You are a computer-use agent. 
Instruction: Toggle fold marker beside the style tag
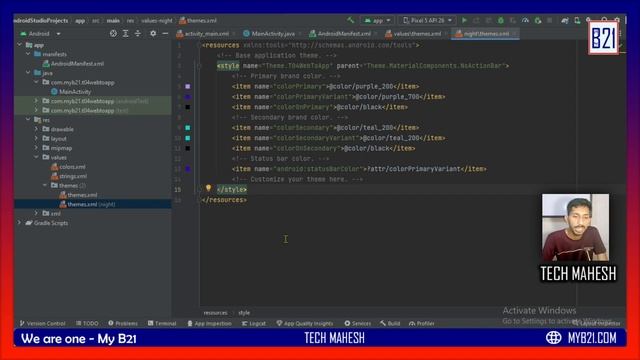[x=200, y=66]
